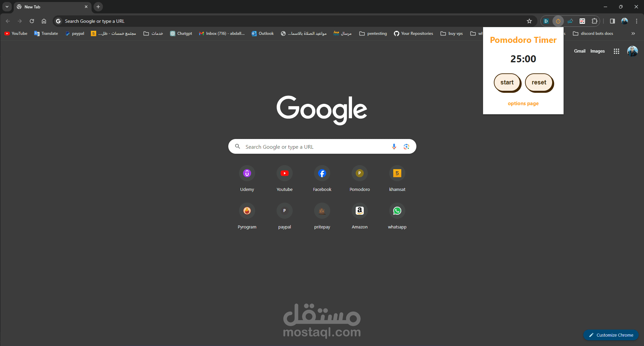Click the voice search microphone icon
Screen dimensions: 644x346
coord(394,146)
